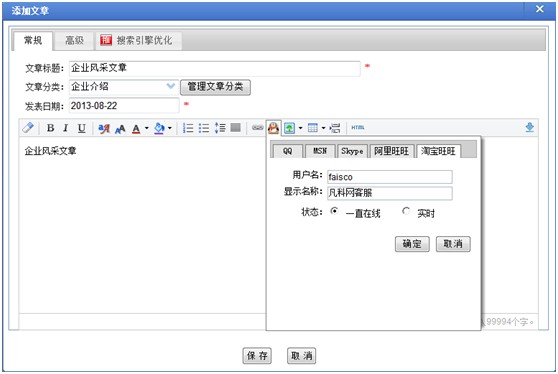Click the horizontal-rule insert icon after the table
Viewport: 558px width, 374px height.
click(335, 128)
